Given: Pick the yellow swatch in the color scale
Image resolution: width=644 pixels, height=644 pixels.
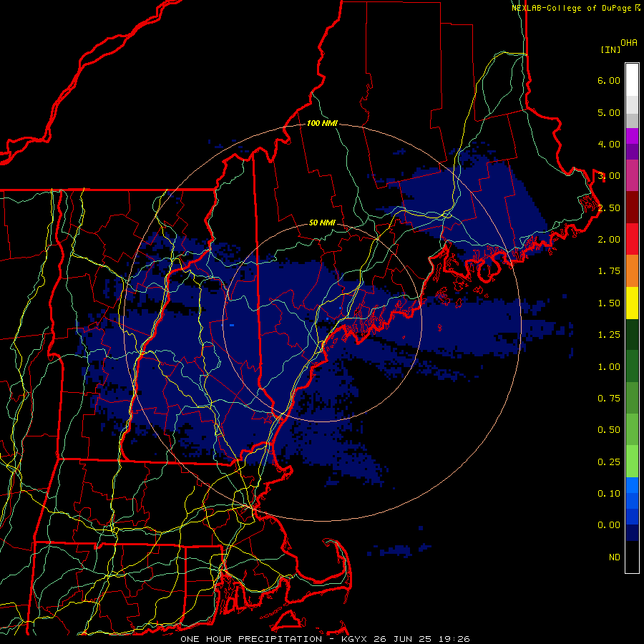Looking at the screenshot, I should point(632,303).
